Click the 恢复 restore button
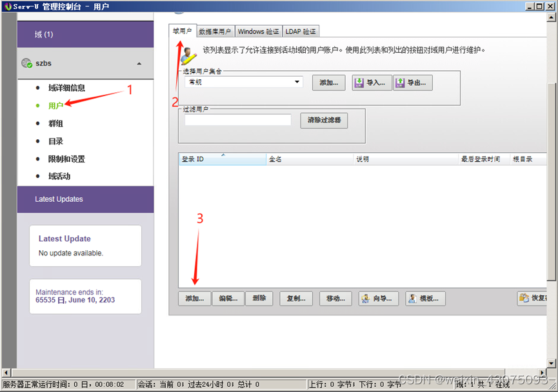Viewport: 558px width, 392px height. (x=532, y=299)
